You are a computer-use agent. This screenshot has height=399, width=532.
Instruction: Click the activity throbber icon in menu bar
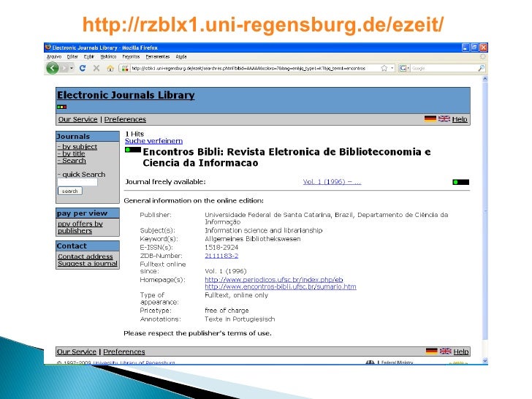(482, 57)
